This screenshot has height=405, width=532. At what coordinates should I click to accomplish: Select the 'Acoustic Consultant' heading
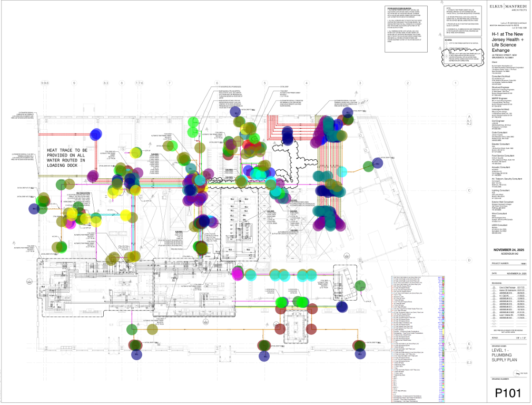pyautogui.click(x=501, y=167)
